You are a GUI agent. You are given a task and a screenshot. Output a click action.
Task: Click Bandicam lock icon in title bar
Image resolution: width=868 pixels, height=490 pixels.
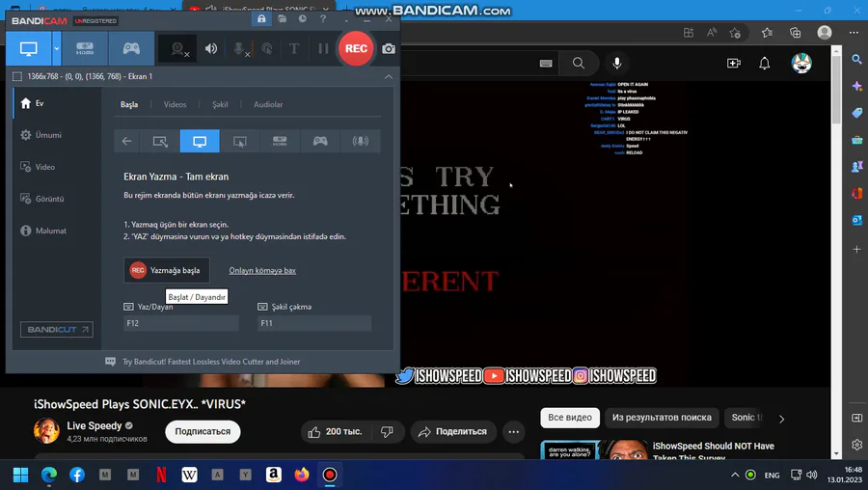pyautogui.click(x=261, y=19)
